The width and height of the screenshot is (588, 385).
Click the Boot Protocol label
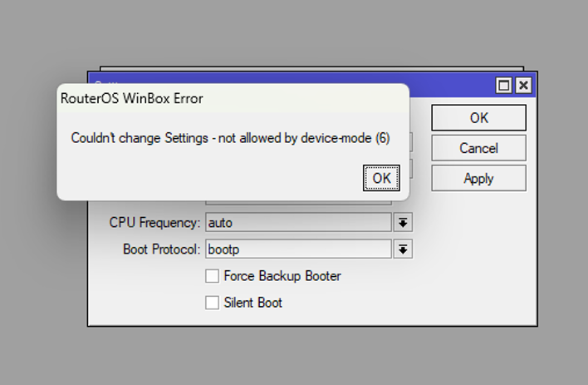click(x=161, y=249)
